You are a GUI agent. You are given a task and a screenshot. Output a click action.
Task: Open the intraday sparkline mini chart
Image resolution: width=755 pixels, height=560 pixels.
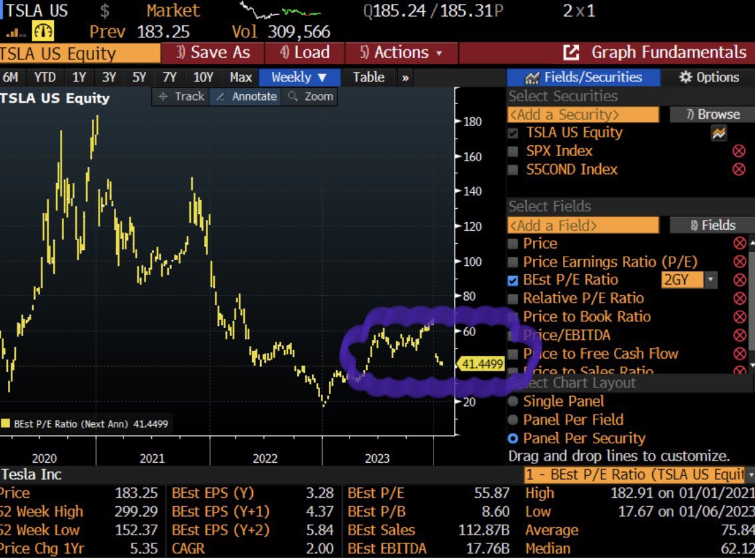coord(280,10)
